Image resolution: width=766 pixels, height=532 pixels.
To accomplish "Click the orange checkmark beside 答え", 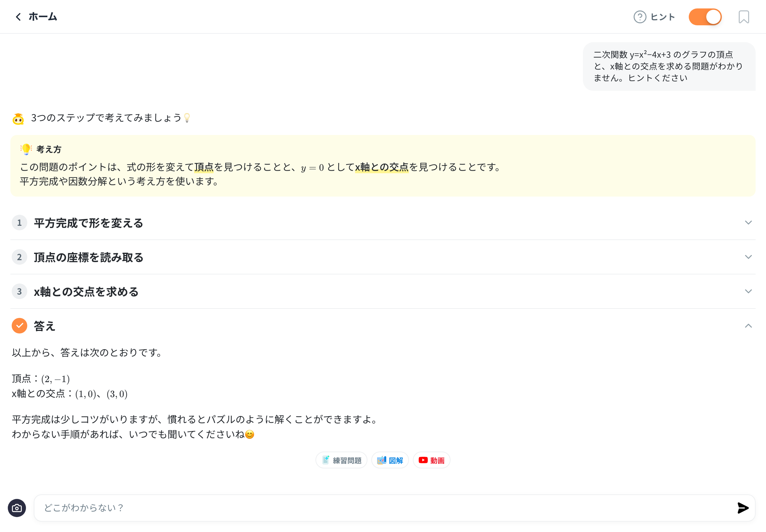I will point(19,326).
